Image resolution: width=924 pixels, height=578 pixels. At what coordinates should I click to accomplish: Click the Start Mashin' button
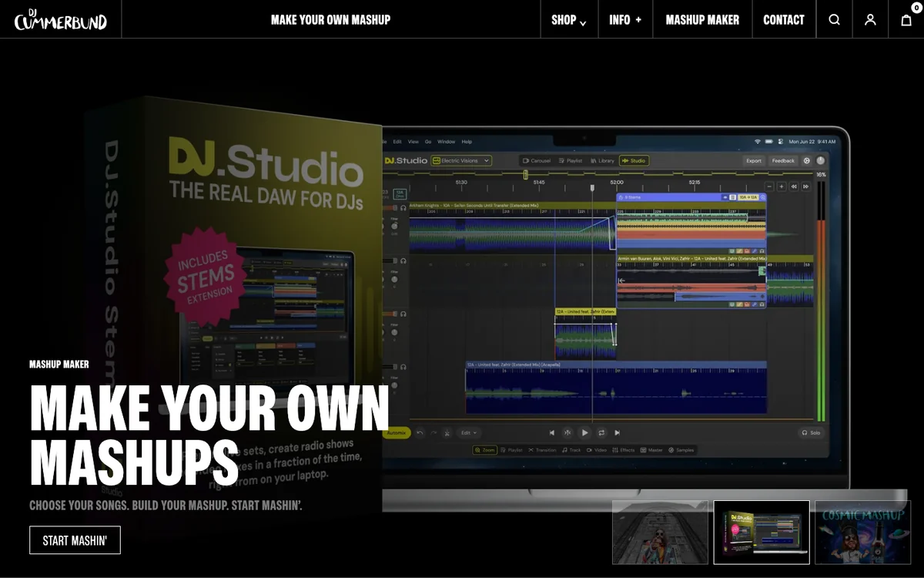point(75,540)
